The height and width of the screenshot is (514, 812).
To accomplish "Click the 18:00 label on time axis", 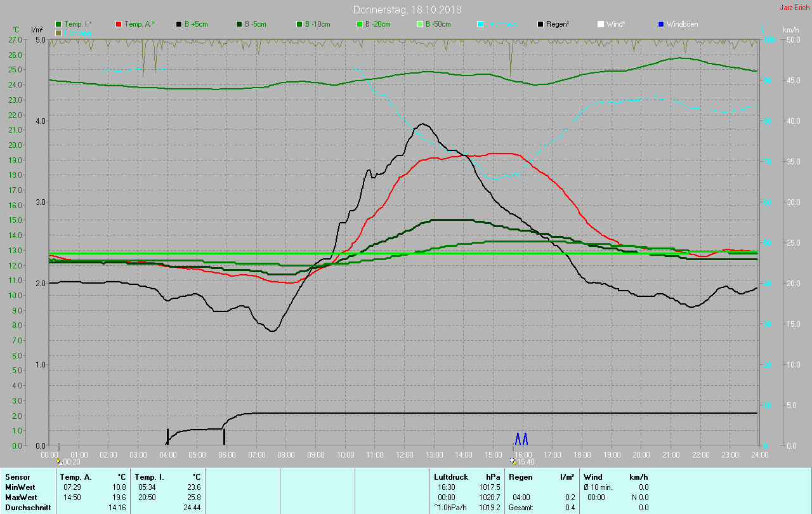I will tap(582, 454).
